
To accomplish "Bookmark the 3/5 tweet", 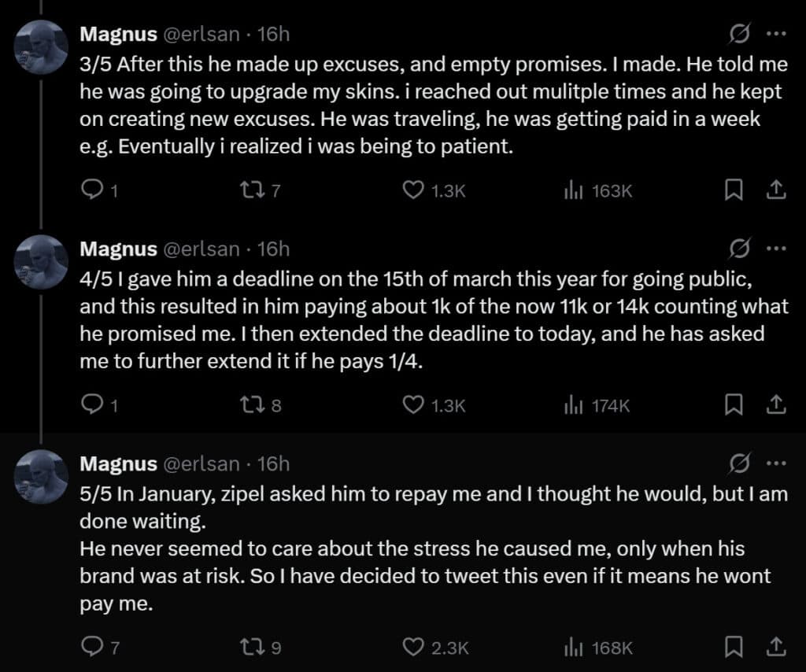I will [x=734, y=190].
